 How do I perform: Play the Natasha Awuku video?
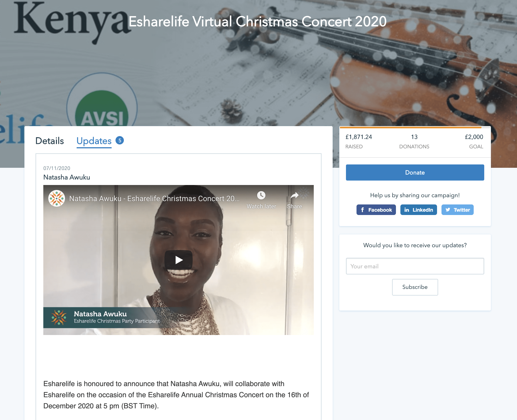click(179, 260)
